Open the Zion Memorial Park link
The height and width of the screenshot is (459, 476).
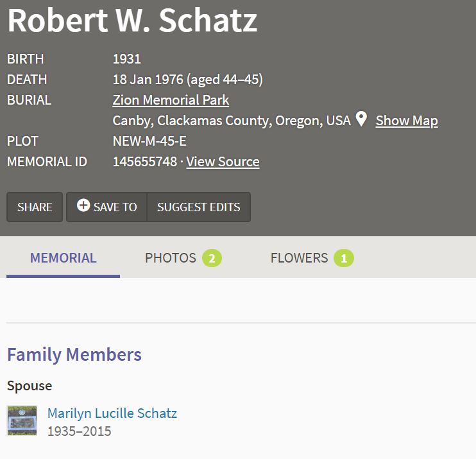tap(171, 100)
